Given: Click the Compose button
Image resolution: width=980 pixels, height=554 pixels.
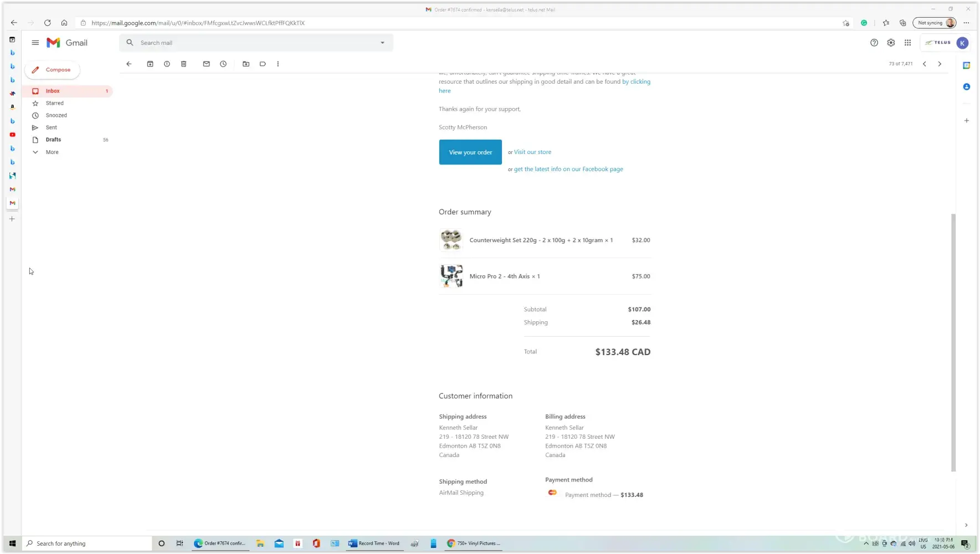Looking at the screenshot, I should pyautogui.click(x=53, y=70).
